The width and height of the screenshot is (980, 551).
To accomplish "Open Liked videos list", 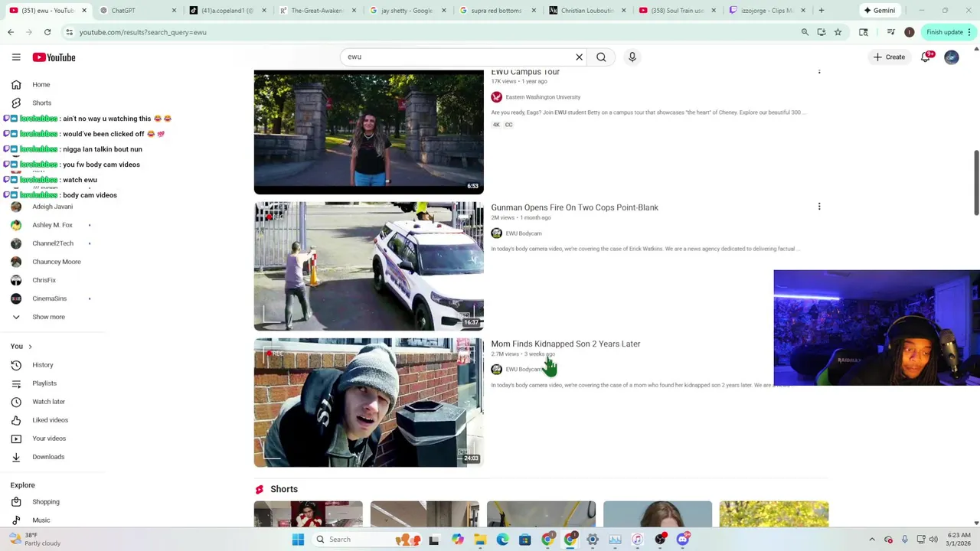I will 52,420.
